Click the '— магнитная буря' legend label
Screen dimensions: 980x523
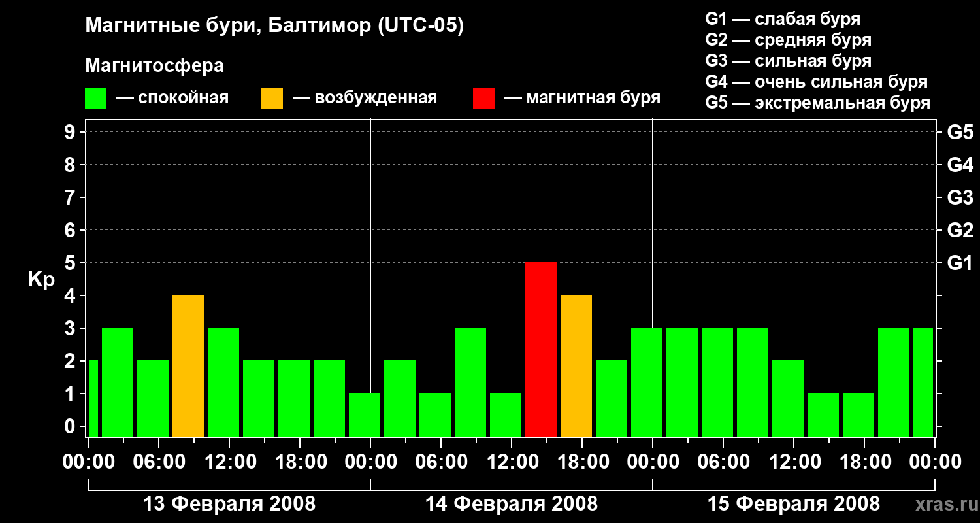click(x=583, y=99)
